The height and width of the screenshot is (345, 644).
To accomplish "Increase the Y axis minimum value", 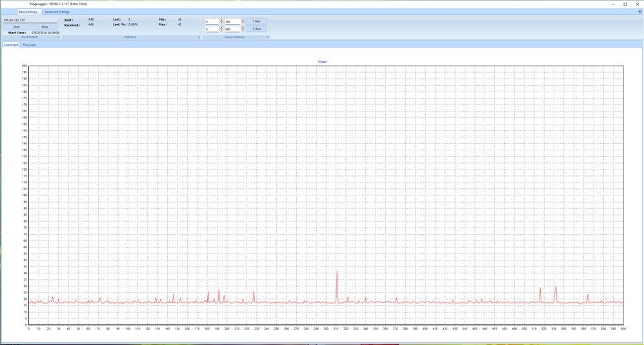I will 221,20.
